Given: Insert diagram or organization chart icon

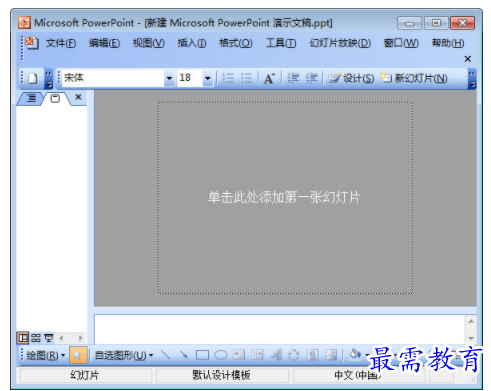Looking at the screenshot, I should click(x=293, y=355).
